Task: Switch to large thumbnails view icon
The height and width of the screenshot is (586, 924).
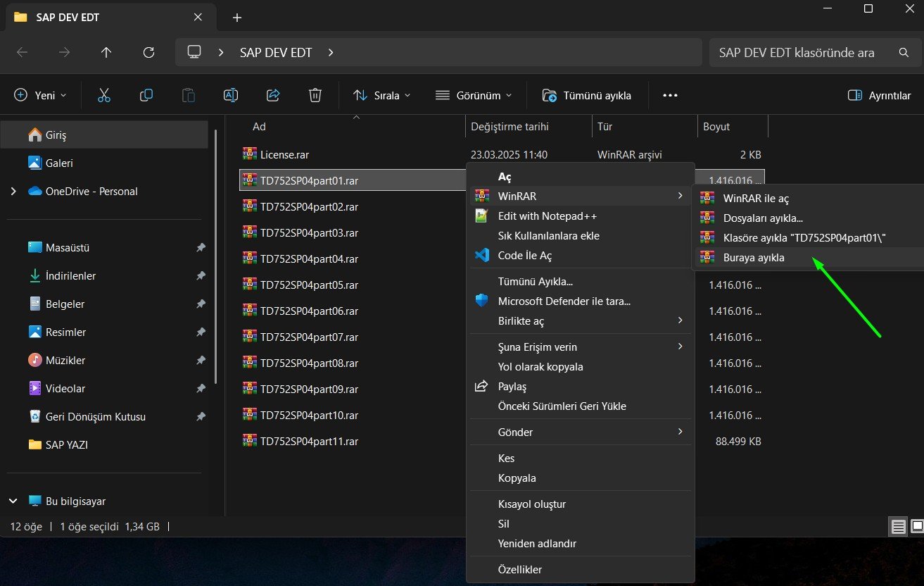Action: (916, 526)
